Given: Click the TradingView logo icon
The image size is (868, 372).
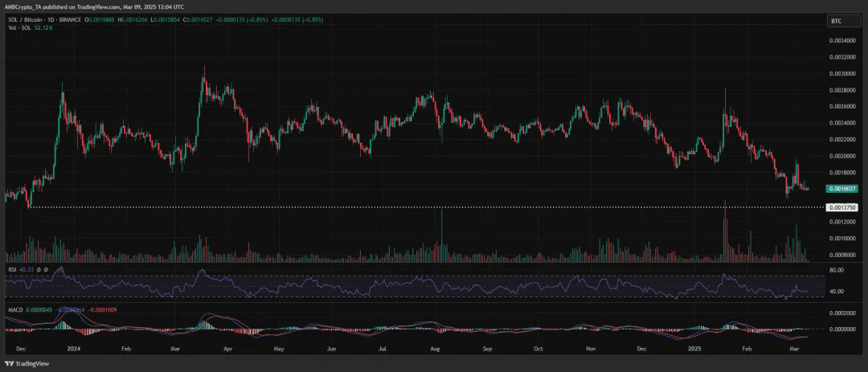Looking at the screenshot, I should (x=9, y=362).
